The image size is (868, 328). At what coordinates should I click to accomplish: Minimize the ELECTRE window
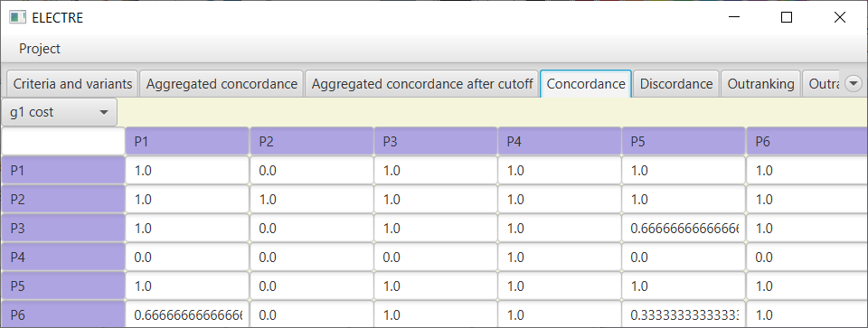tap(733, 18)
